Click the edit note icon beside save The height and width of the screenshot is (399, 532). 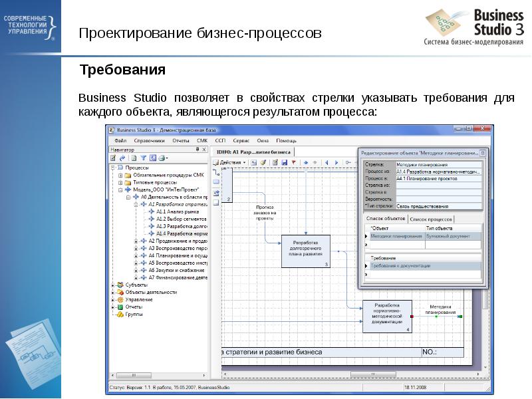pos(275,162)
